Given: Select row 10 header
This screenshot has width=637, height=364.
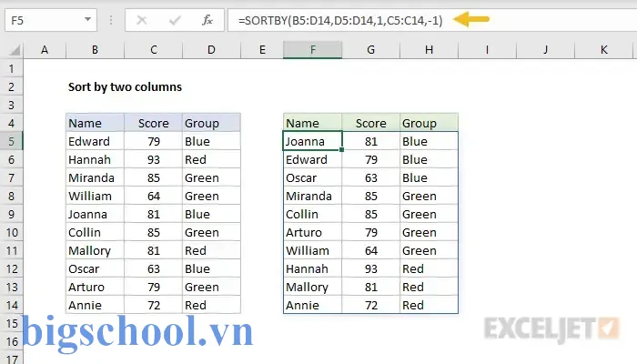Looking at the screenshot, I should 11,232.
